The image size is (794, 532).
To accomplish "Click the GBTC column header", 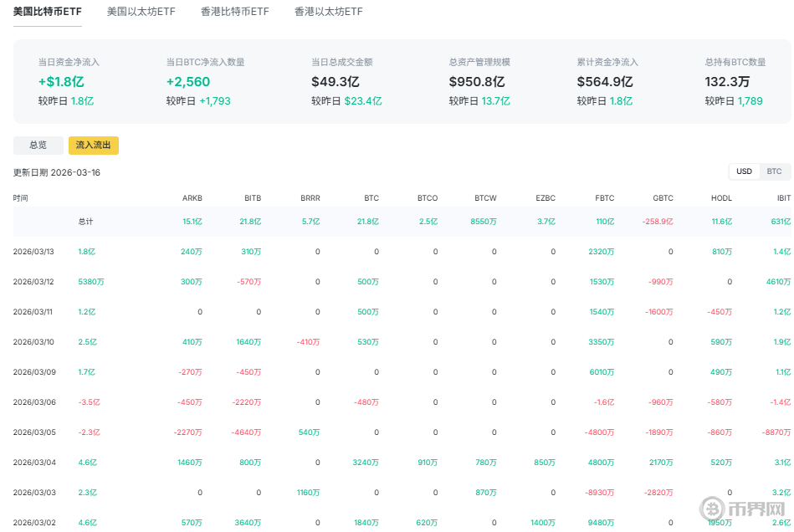I will [x=663, y=198].
